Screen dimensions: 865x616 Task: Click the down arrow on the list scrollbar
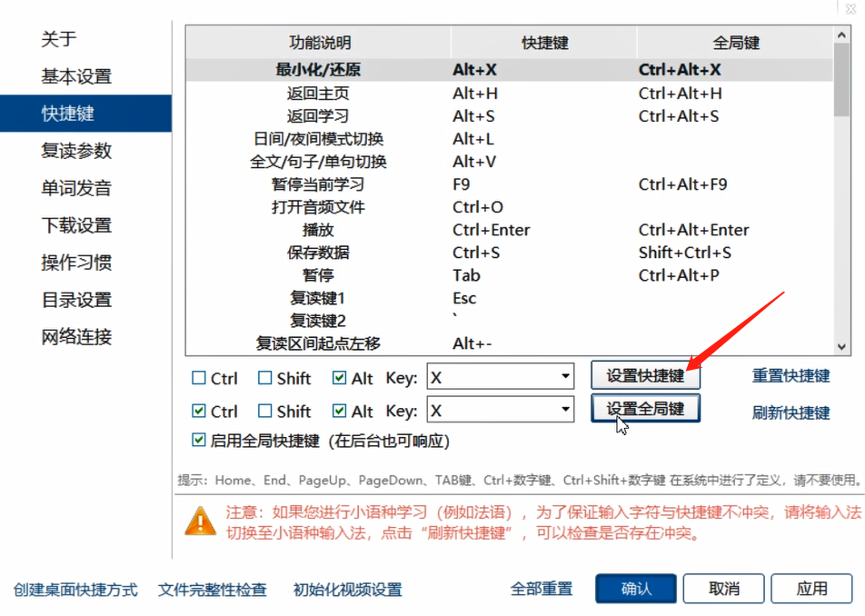coord(842,348)
